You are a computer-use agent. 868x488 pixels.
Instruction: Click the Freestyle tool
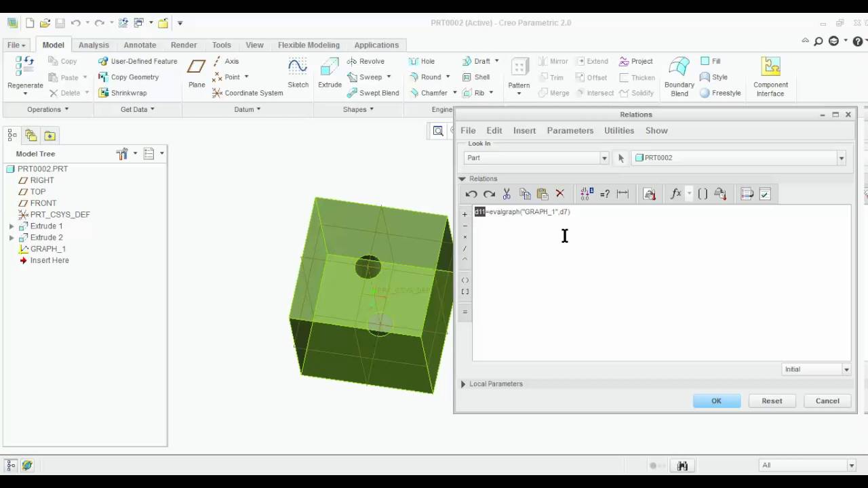tap(720, 93)
